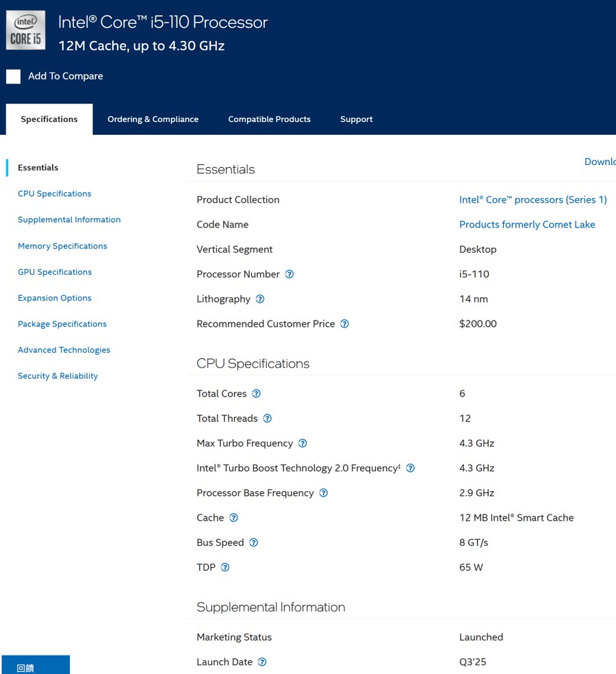Screen dimensions: 616x674
Task: Open help icon for Launch Date
Action: (x=261, y=662)
